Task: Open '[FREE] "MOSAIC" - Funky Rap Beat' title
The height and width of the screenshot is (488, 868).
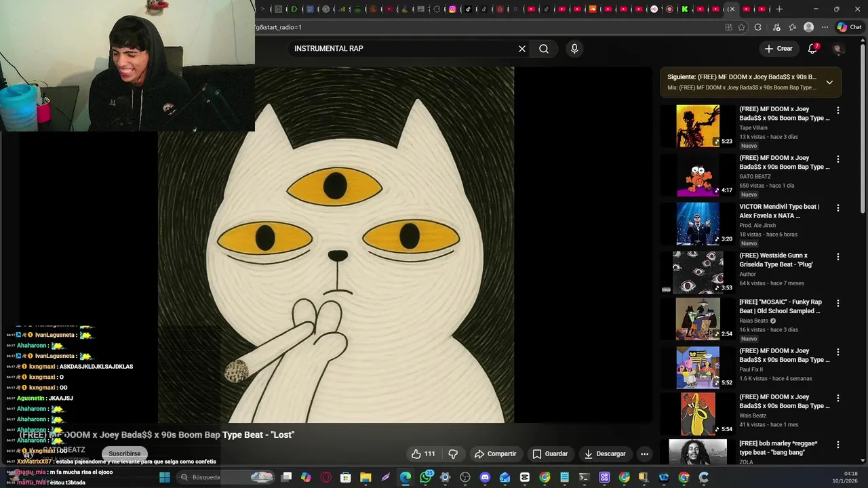Action: pyautogui.click(x=781, y=306)
